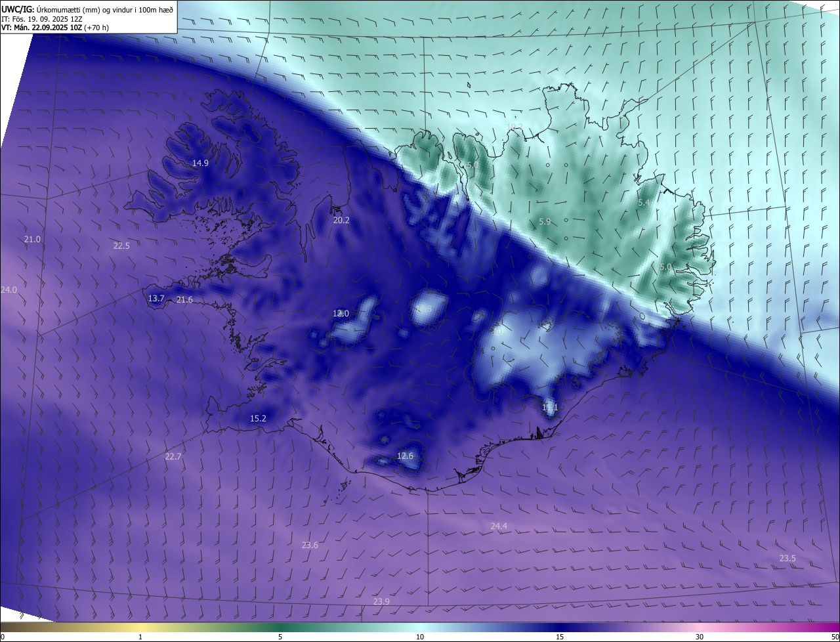
Task: Click the map value 5.9
Action: coord(545,222)
